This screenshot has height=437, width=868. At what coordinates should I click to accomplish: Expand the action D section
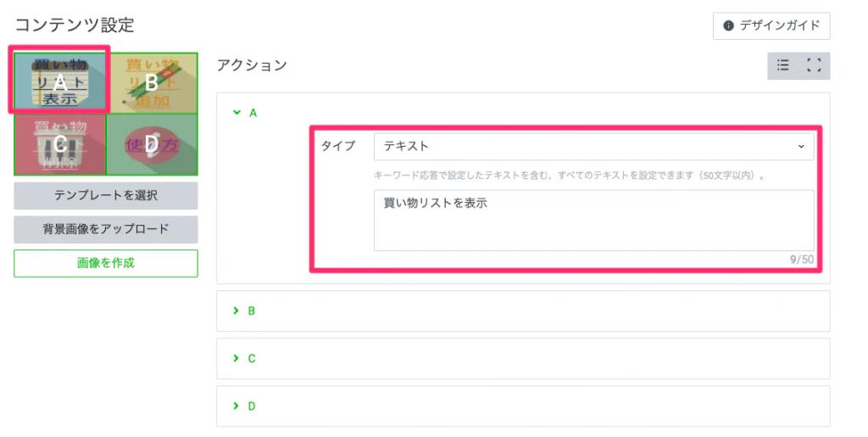click(x=236, y=406)
